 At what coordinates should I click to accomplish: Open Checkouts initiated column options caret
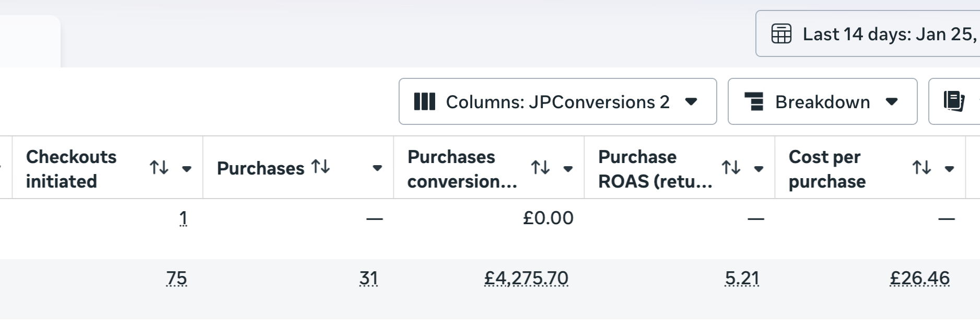point(186,168)
